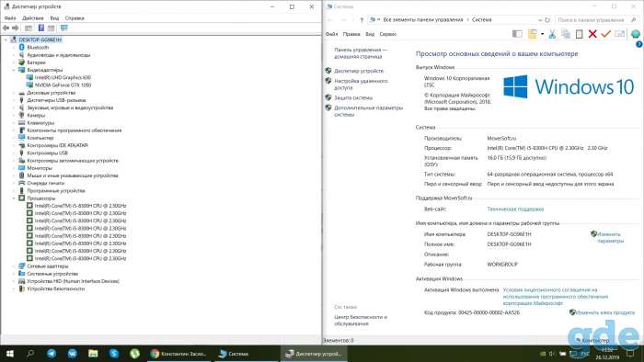Open Настройка удаленного доступа link
This screenshot has width=644, height=362.
(361, 85)
